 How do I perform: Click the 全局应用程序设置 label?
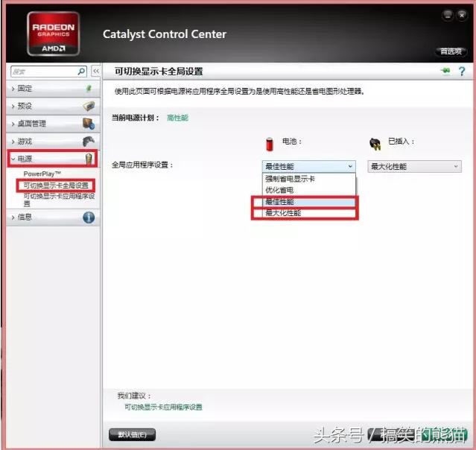(x=142, y=165)
